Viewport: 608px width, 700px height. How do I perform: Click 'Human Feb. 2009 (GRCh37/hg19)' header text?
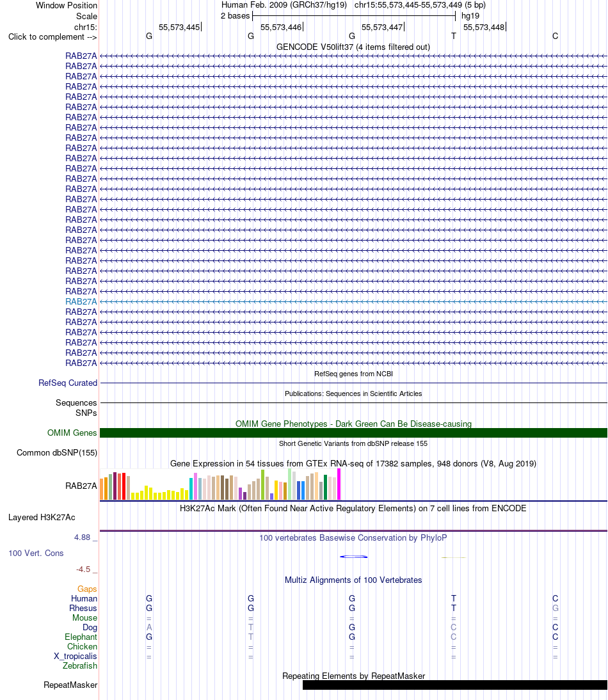[x=284, y=5]
